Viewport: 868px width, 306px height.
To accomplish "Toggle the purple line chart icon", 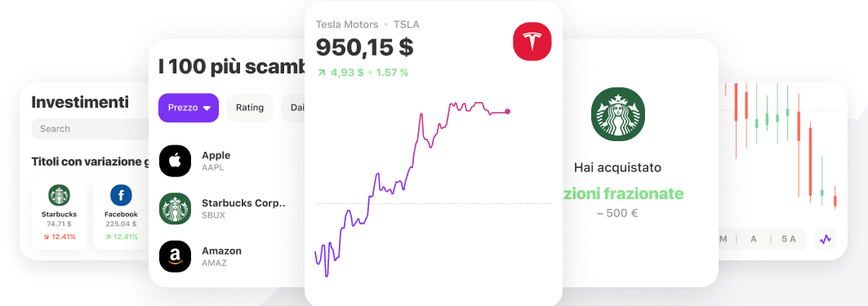I will tap(826, 239).
